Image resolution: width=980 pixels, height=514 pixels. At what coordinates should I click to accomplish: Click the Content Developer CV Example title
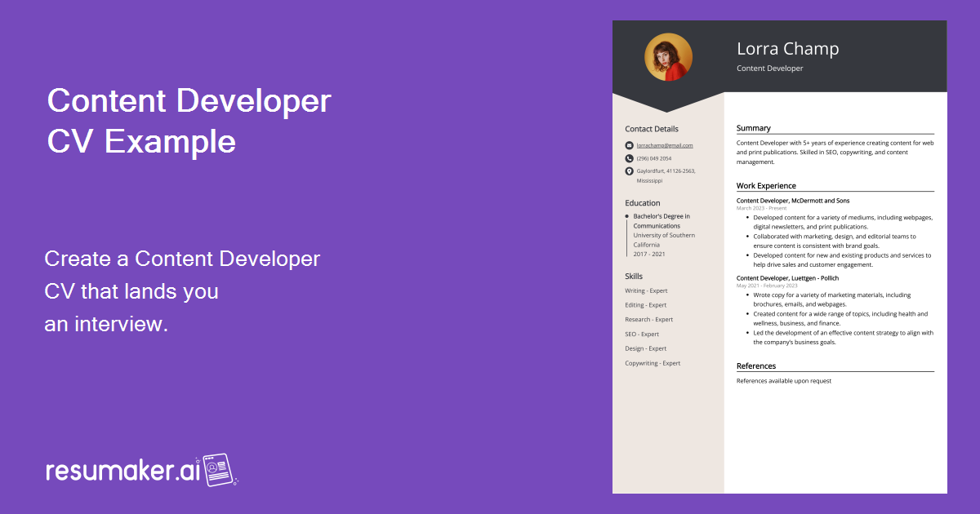[x=189, y=121]
